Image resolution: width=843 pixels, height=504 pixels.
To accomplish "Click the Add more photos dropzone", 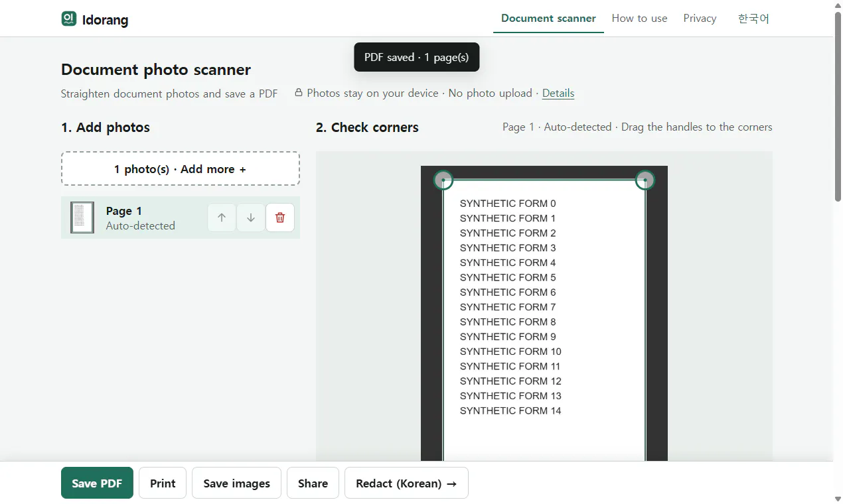I will [x=181, y=168].
